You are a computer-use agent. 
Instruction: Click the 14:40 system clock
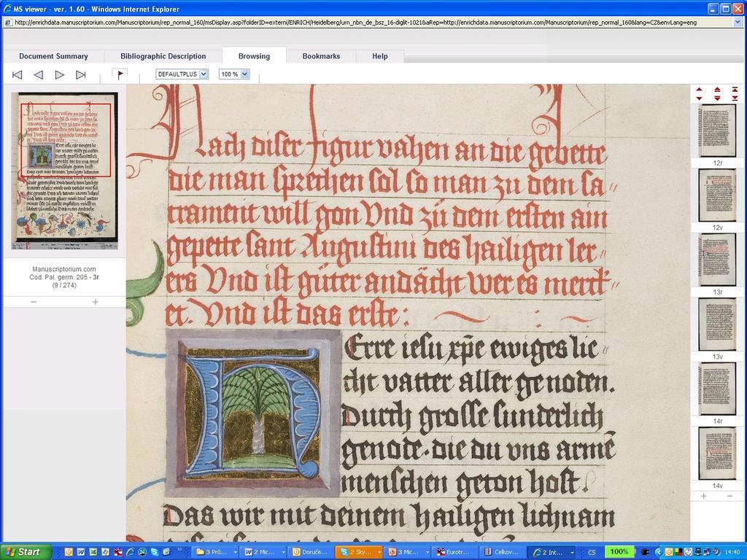[x=732, y=553]
